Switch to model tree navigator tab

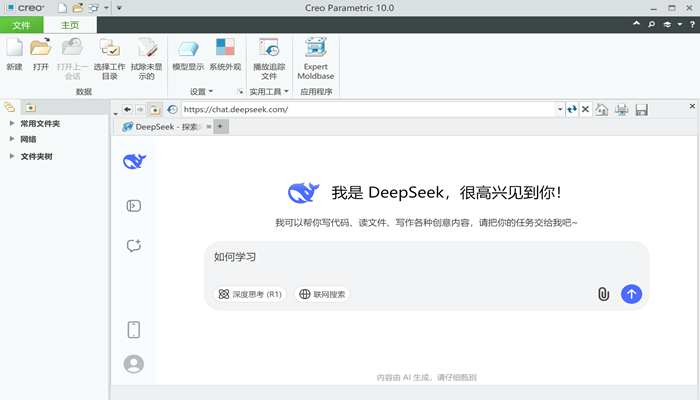coord(9,107)
